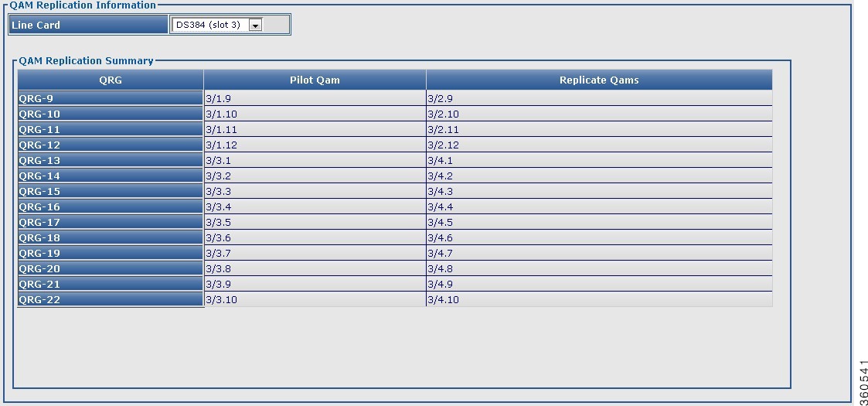Click replicate QAM cell 3/4.7
This screenshot has width=868, height=406.
(x=599, y=254)
